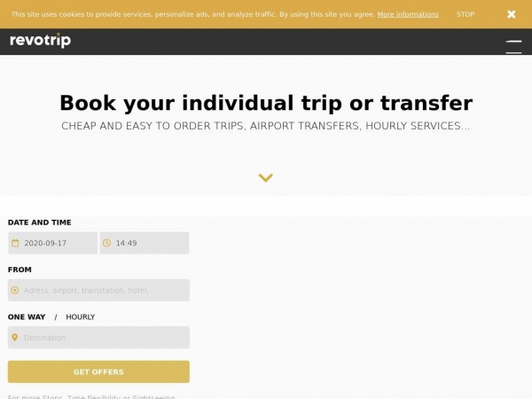Image resolution: width=532 pixels, height=399 pixels.
Task: Open the time picker showing 14:49
Action: [x=145, y=243]
